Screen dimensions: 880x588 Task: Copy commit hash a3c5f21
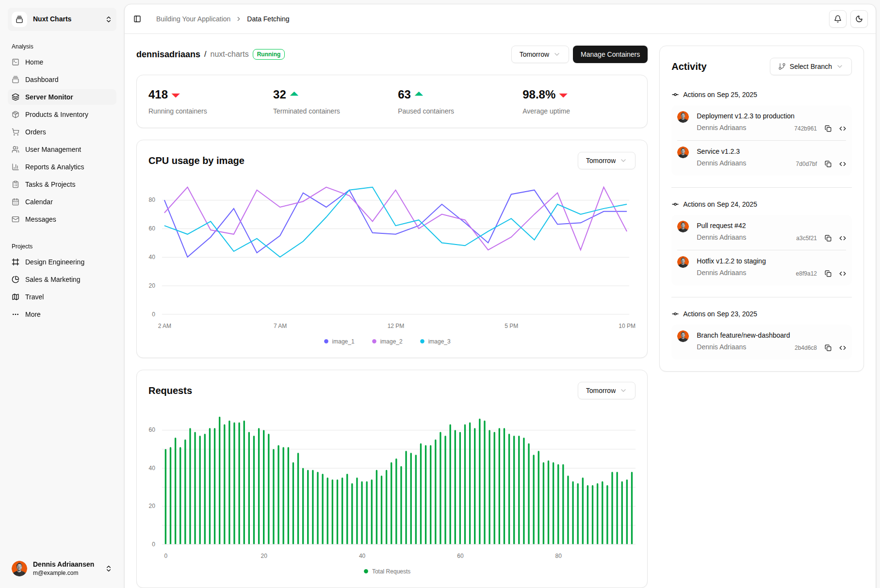[x=828, y=238]
